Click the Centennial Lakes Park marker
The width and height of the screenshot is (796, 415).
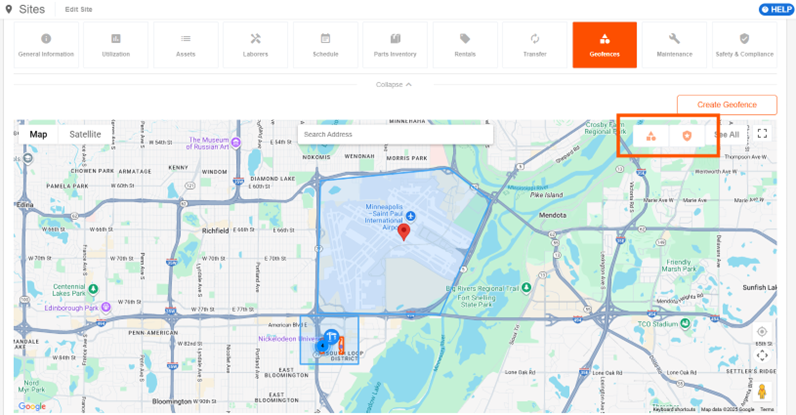point(93,289)
